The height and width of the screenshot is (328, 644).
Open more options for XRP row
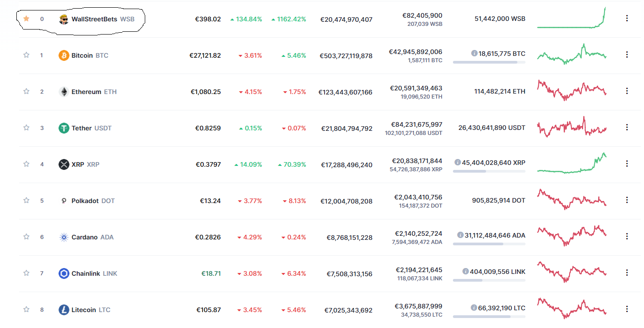[x=627, y=164]
